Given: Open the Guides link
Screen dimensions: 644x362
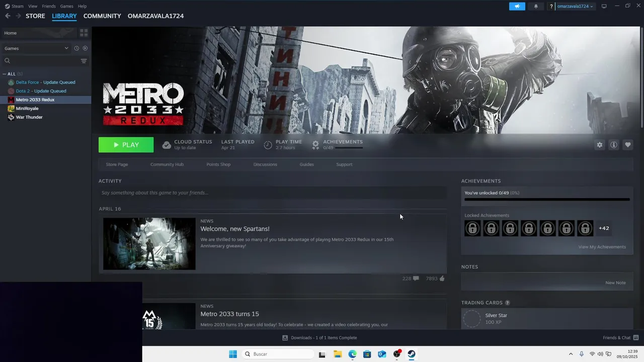Looking at the screenshot, I should click(x=306, y=164).
